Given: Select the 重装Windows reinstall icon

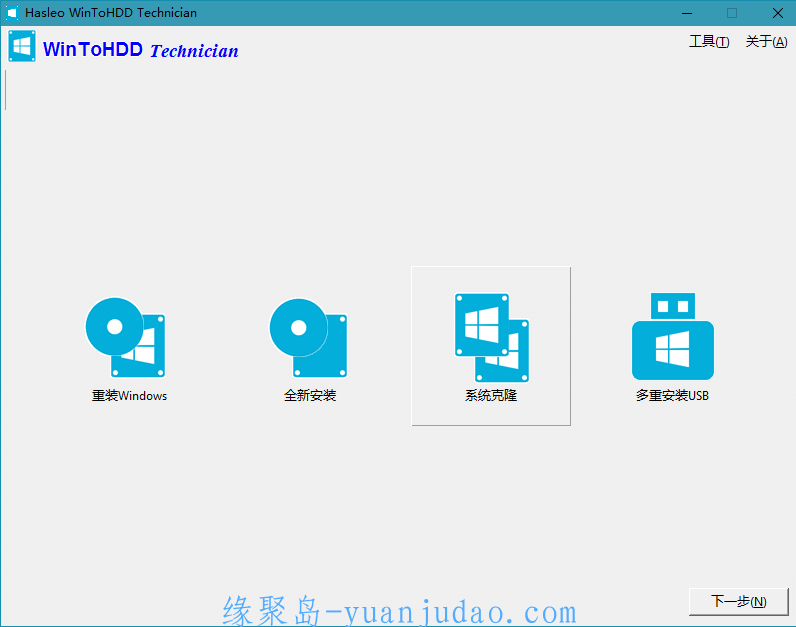Looking at the screenshot, I should point(125,338).
